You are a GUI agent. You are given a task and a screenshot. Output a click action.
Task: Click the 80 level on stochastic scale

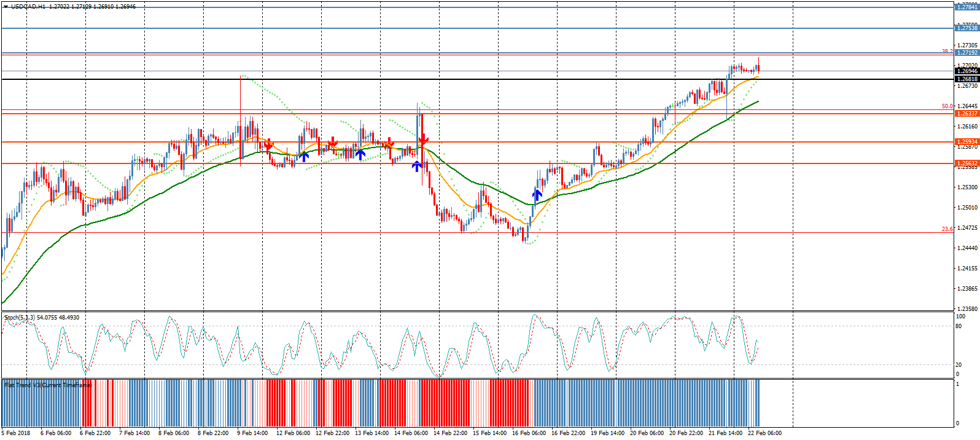959,326
